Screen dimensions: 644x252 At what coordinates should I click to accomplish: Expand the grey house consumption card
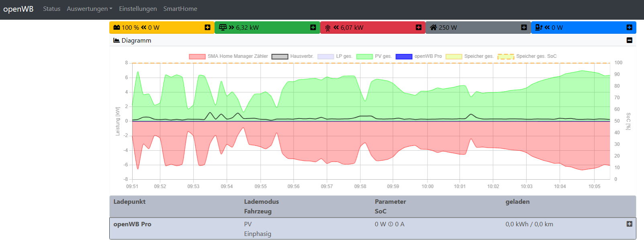524,27
